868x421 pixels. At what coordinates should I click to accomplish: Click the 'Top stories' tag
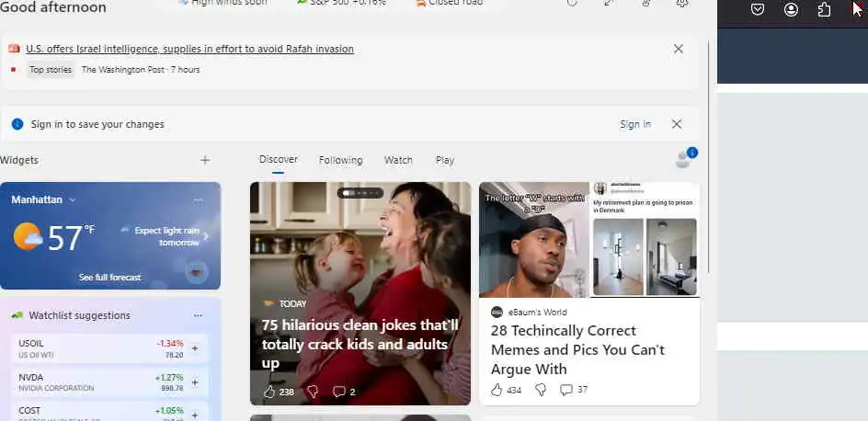point(51,70)
